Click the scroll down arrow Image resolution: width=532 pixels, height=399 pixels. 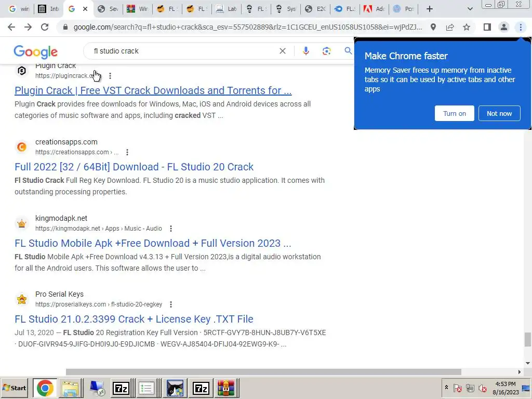tap(528, 363)
